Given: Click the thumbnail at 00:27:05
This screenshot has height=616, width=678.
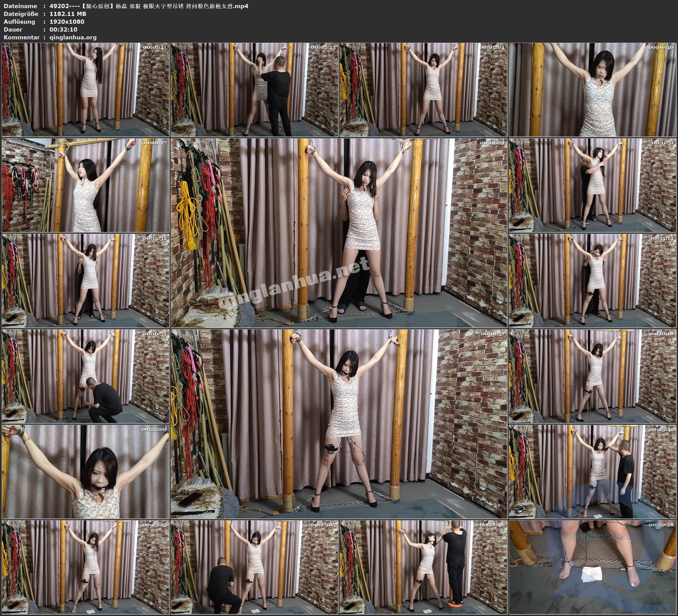Looking at the screenshot, I should (254, 567).
